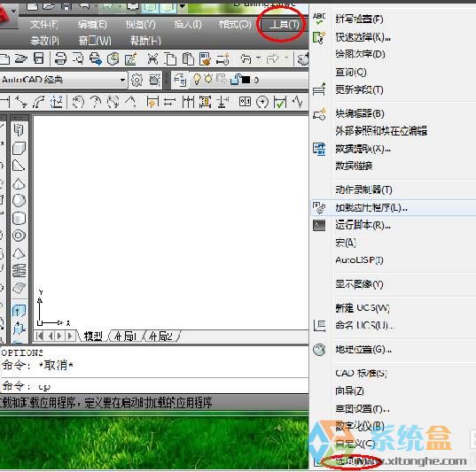Select the Ordinate dimension tool
The image size is (476, 472).
(x=57, y=102)
